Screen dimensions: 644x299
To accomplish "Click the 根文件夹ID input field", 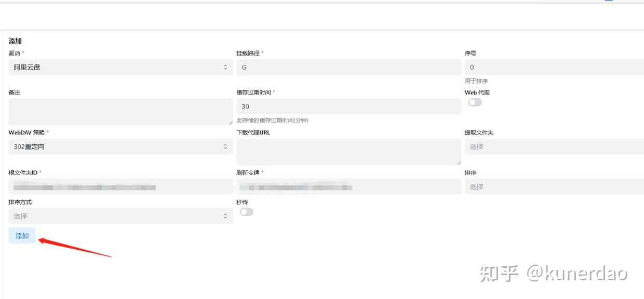I will pos(120,186).
